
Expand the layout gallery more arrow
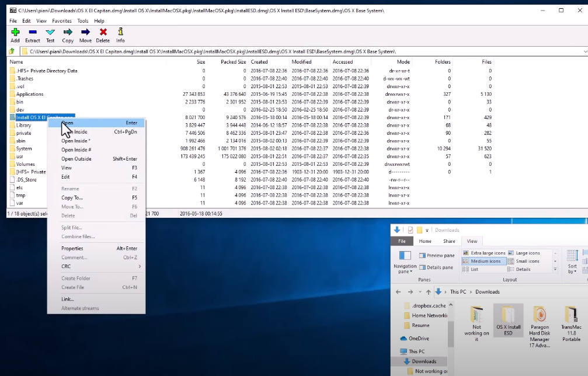coord(555,270)
